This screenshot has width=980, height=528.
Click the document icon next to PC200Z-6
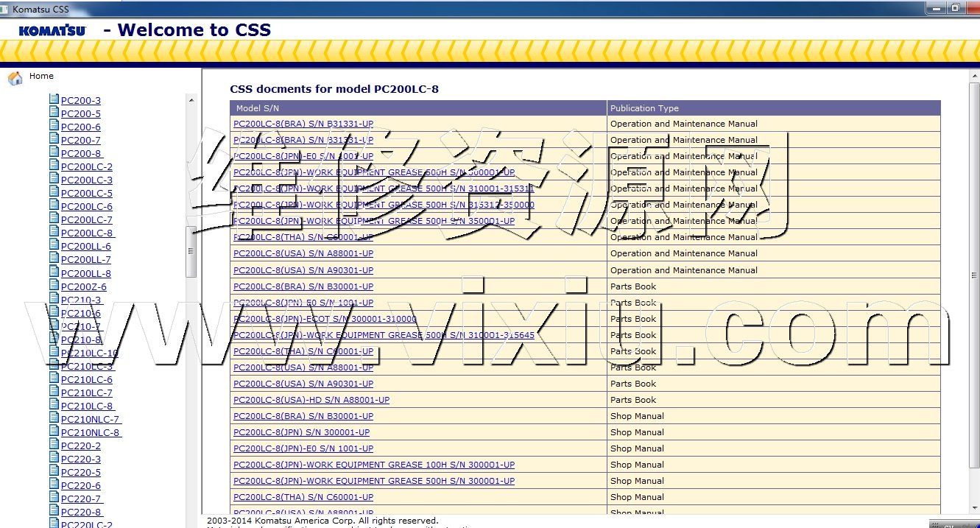tap(53, 286)
